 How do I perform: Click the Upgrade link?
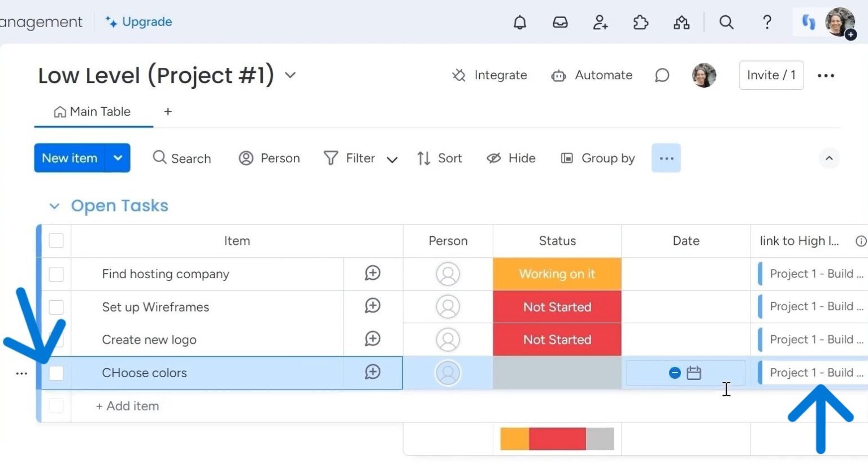coord(138,21)
